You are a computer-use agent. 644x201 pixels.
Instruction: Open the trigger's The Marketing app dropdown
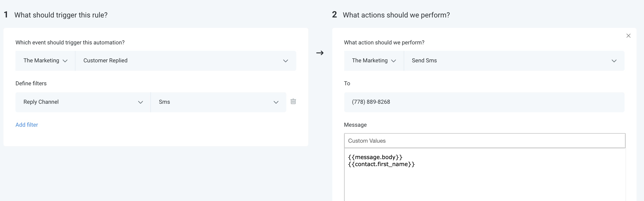pos(45,61)
